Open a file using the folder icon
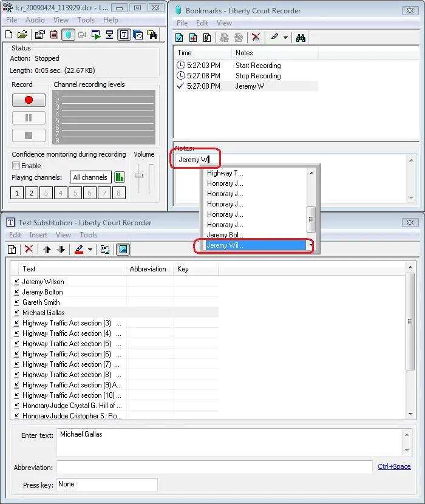425x504 pixels. [22, 35]
